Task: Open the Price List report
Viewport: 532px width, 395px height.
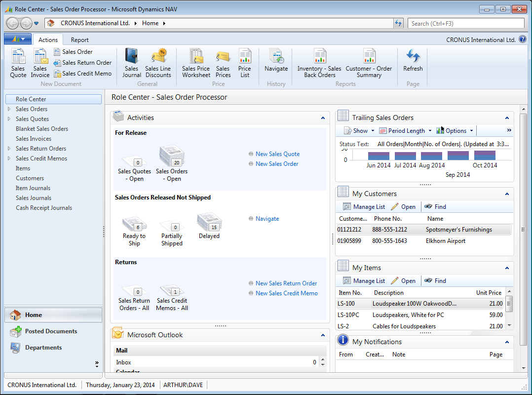Action: 245,63
